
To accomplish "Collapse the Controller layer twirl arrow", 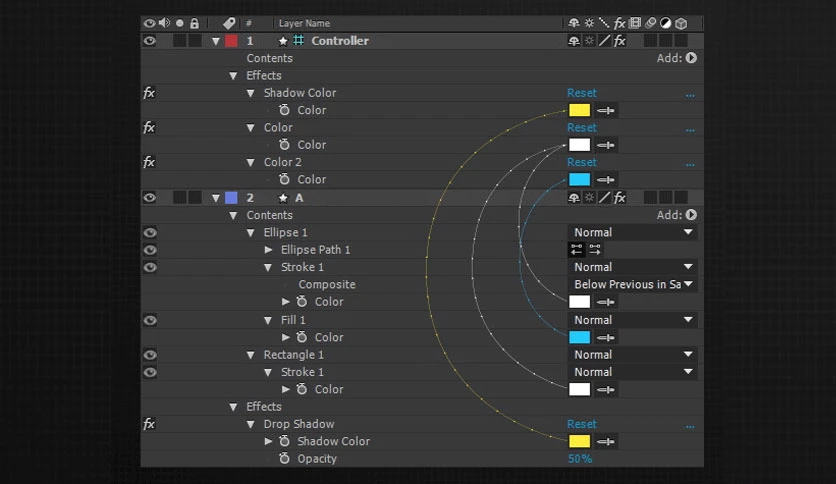I will pos(215,41).
